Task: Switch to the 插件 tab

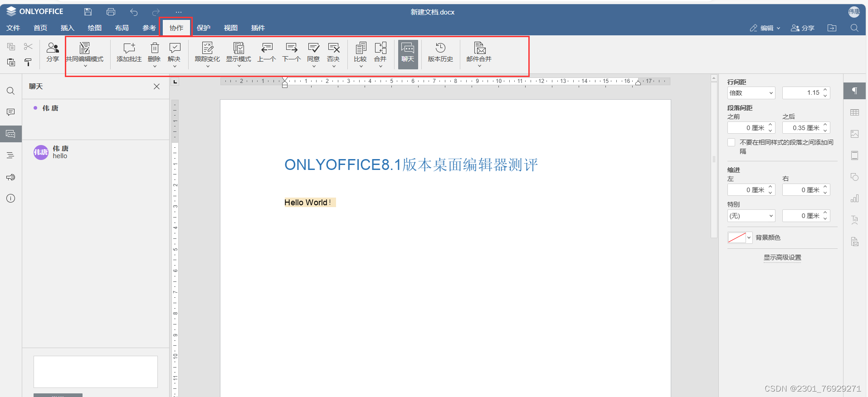Action: point(258,28)
